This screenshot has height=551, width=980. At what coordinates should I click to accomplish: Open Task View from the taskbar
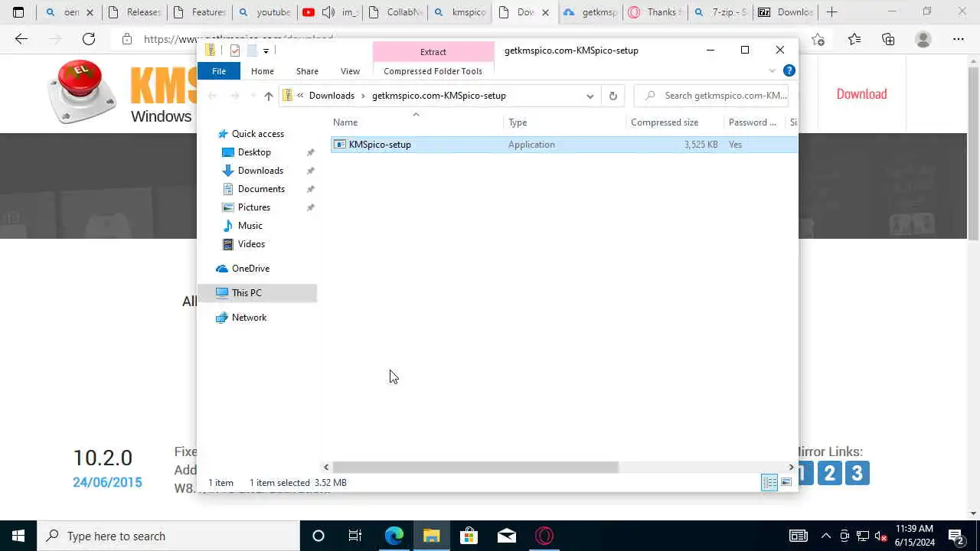(355, 536)
